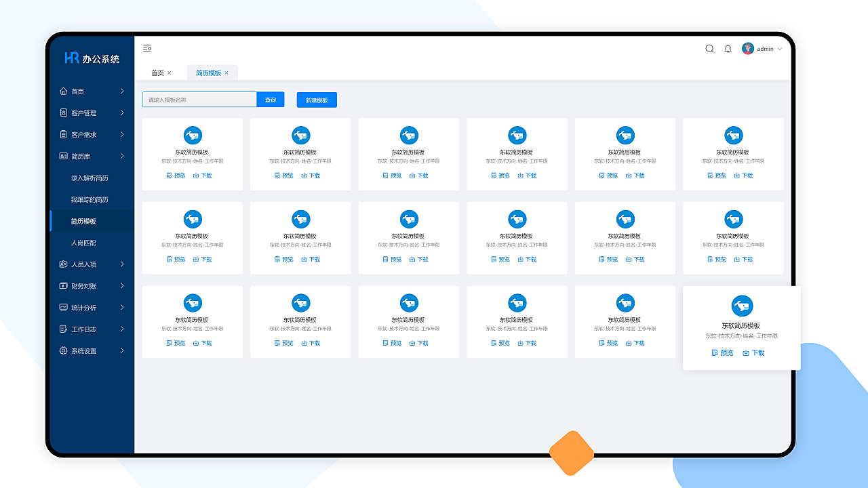Click 预览 on the enlarged template card

(x=723, y=353)
